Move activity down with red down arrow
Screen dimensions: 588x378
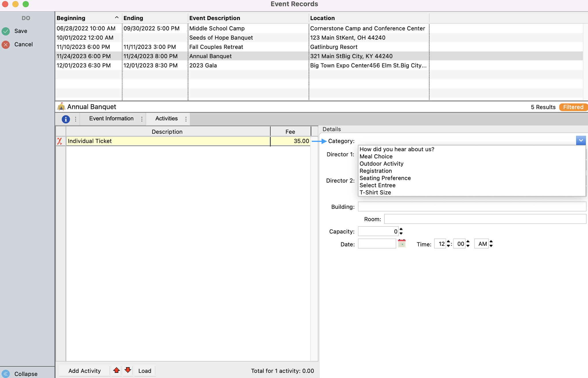pyautogui.click(x=128, y=370)
